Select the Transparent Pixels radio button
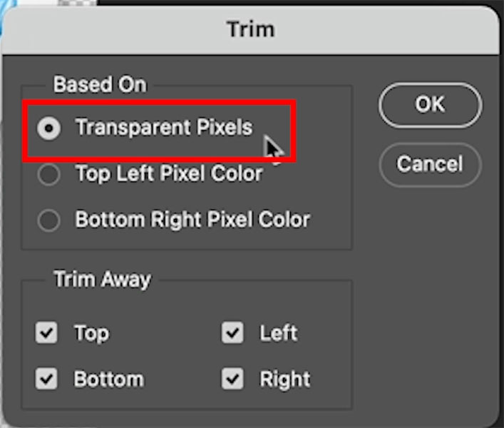504x428 pixels. point(48,128)
